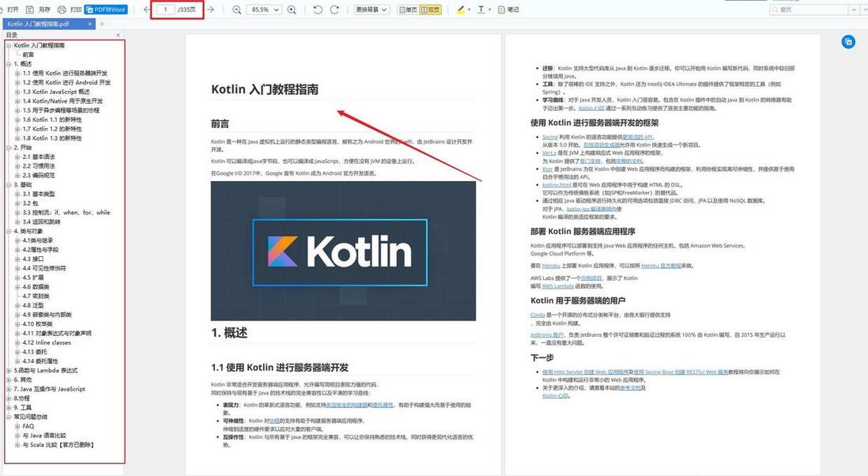
Task: Switch to 单页 single-page view
Action: 408,9
